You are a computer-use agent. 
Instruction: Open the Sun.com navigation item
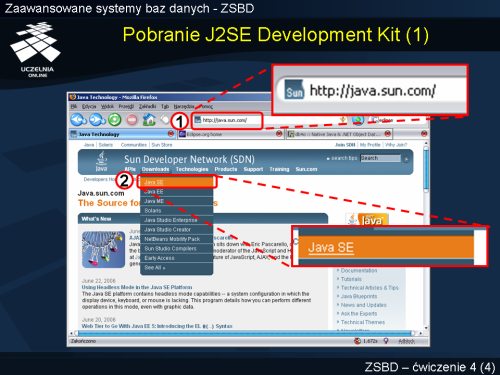(306, 169)
